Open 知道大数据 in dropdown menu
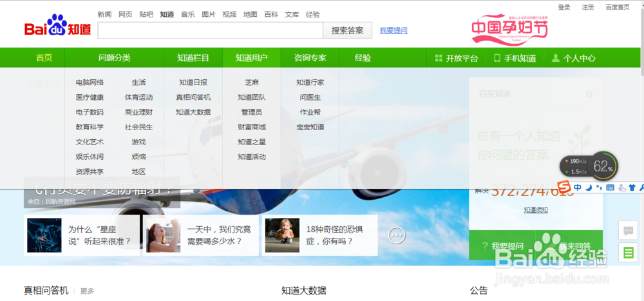This screenshot has height=301, width=644. pyautogui.click(x=193, y=112)
